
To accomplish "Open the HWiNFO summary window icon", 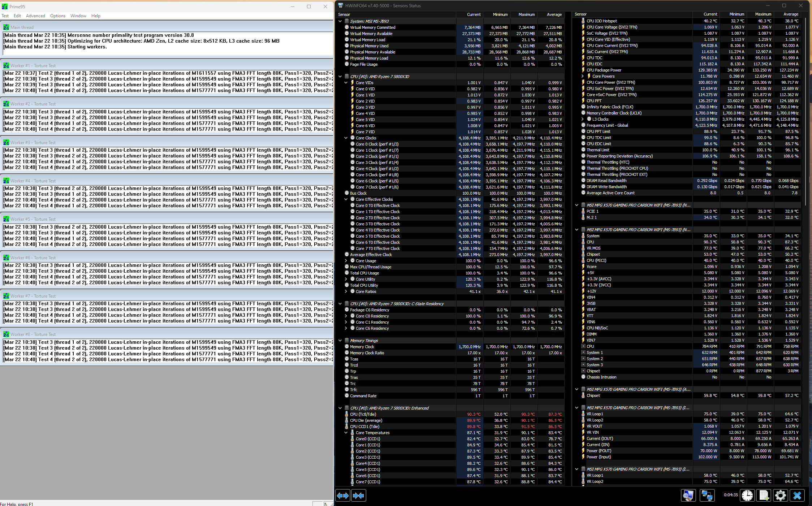I will coord(688,496).
